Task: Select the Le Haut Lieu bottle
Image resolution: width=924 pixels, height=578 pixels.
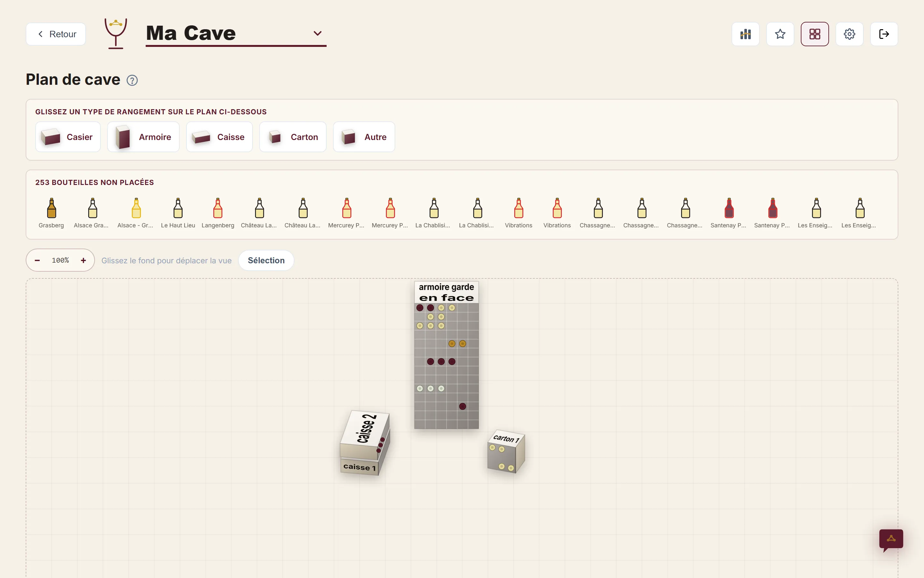Action: [x=178, y=213]
